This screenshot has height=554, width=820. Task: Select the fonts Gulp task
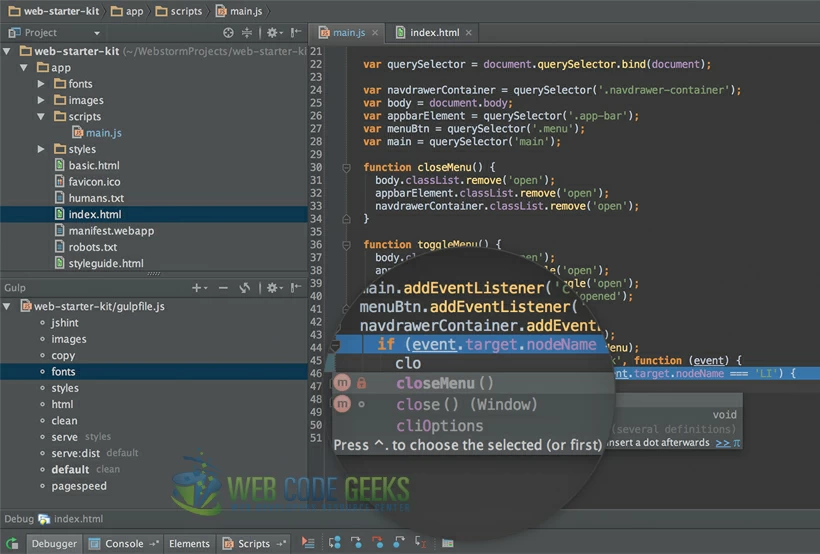point(154,371)
